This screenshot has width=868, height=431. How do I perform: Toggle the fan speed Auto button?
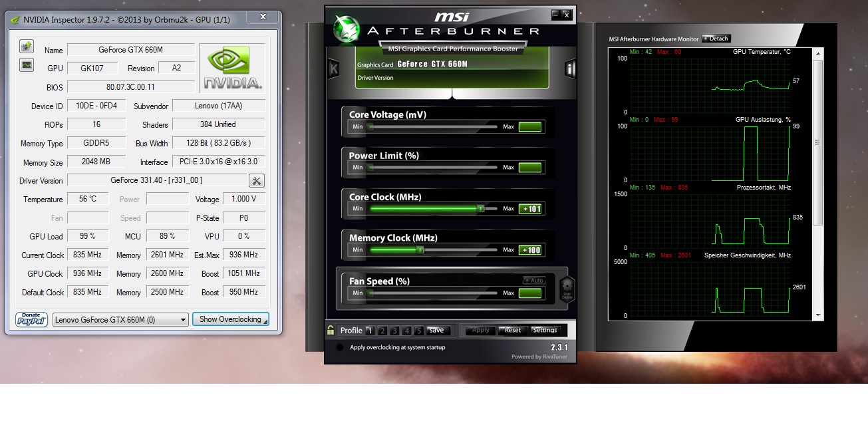[x=533, y=280]
